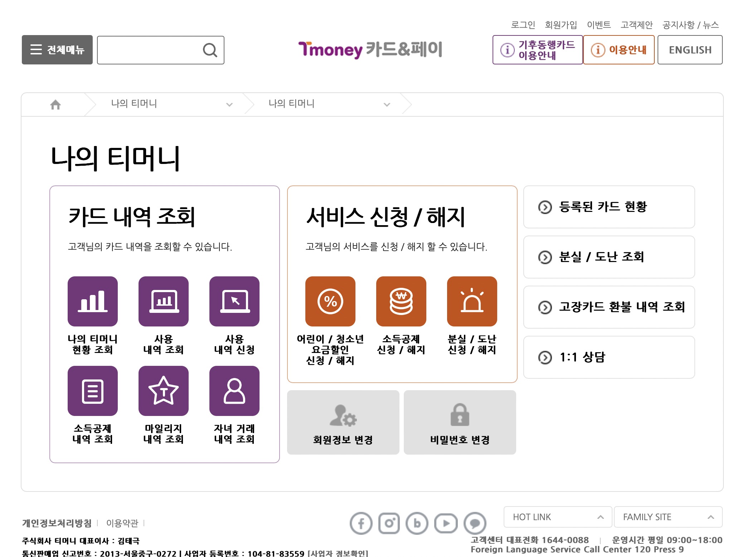This screenshot has height=557, width=756.
Task: Click 어린이/청소년 요금할인 percent icon
Action: coord(330,301)
